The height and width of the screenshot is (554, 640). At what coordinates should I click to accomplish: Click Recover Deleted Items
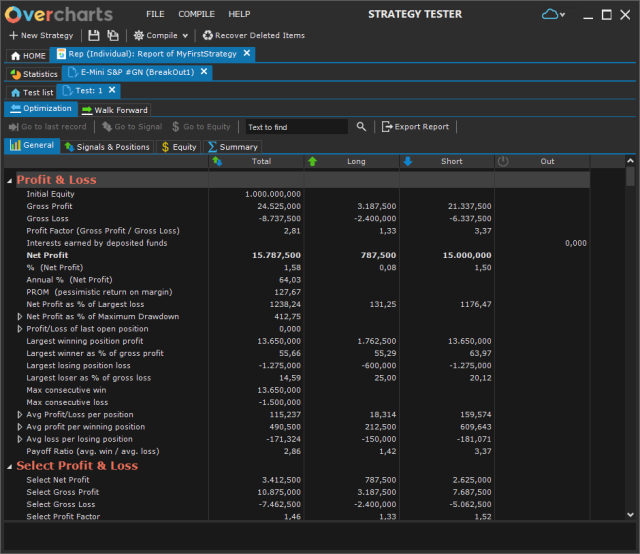coord(254,36)
